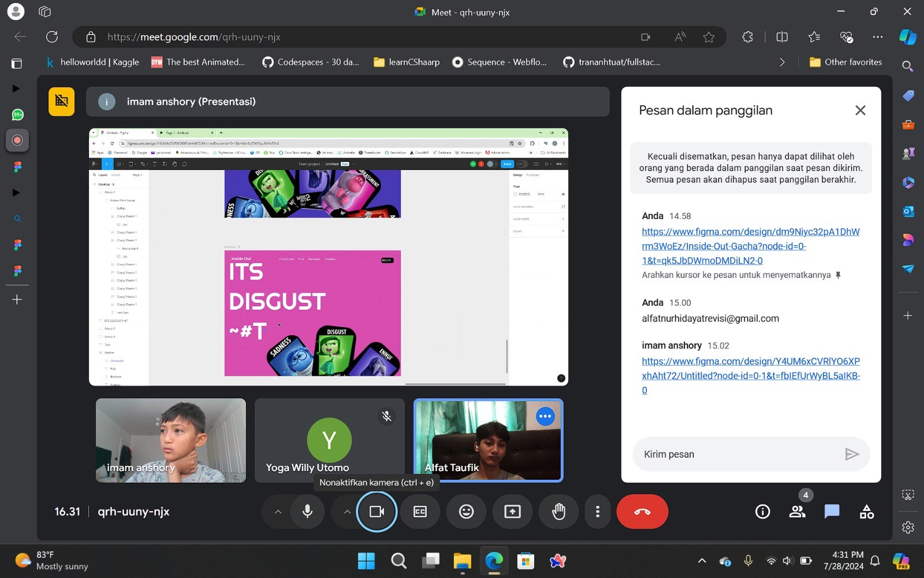This screenshot has height=578, width=924.
Task: Open audio options chevron next to microphone
Action: tap(278, 511)
